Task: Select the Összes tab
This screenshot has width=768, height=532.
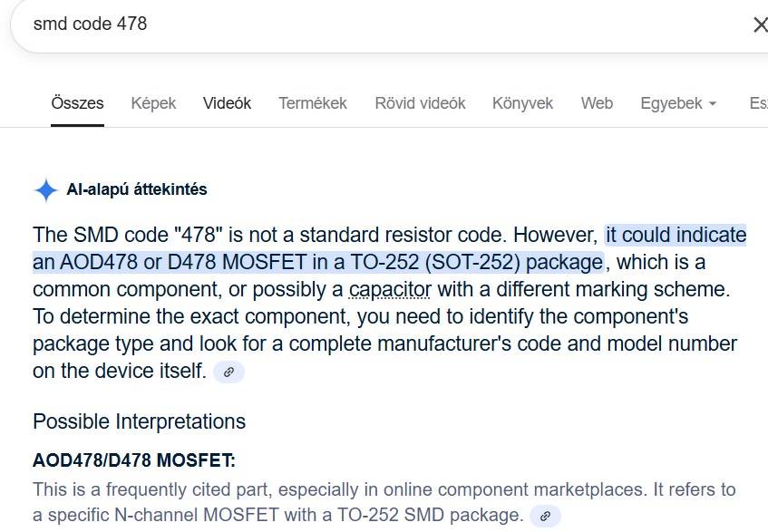Action: click(x=77, y=103)
